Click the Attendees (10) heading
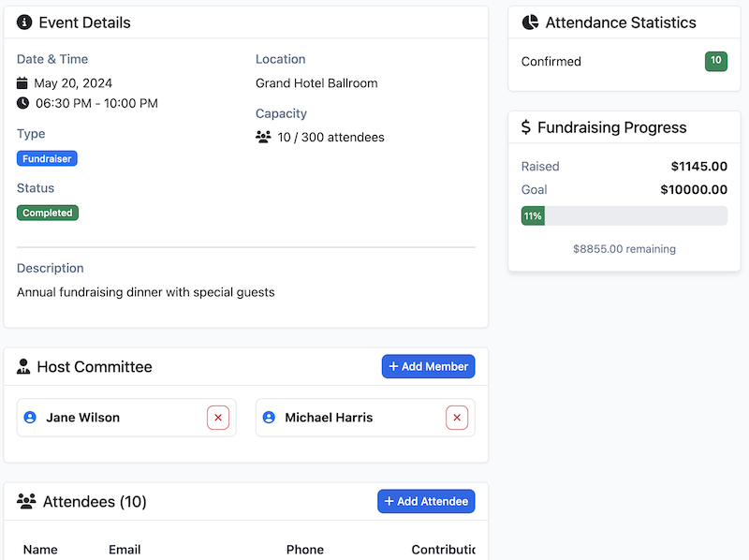The image size is (749, 560). (x=95, y=501)
